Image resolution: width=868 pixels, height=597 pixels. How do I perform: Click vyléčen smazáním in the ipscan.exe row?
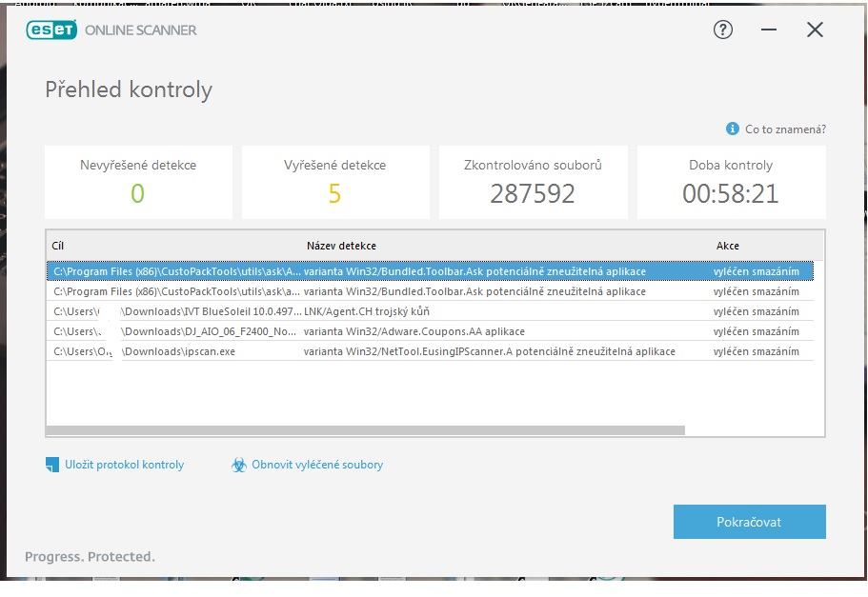coord(757,351)
